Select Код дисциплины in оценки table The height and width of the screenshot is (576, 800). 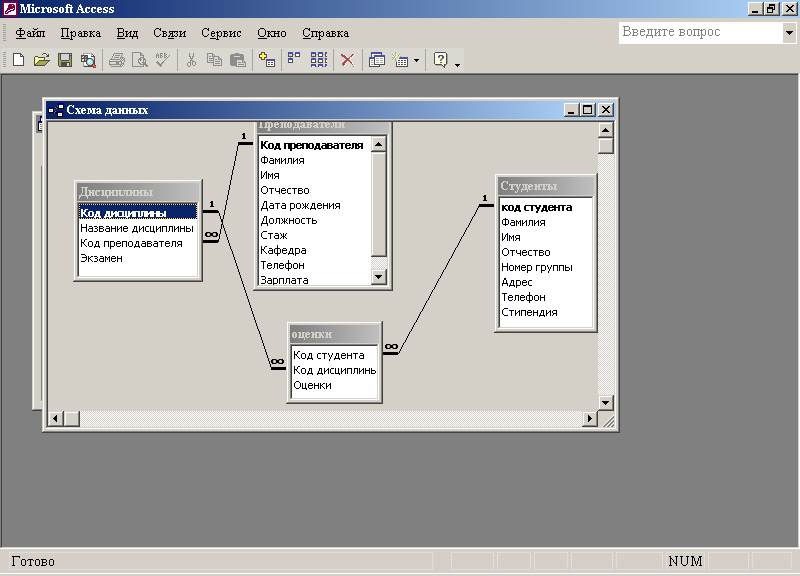[334, 370]
